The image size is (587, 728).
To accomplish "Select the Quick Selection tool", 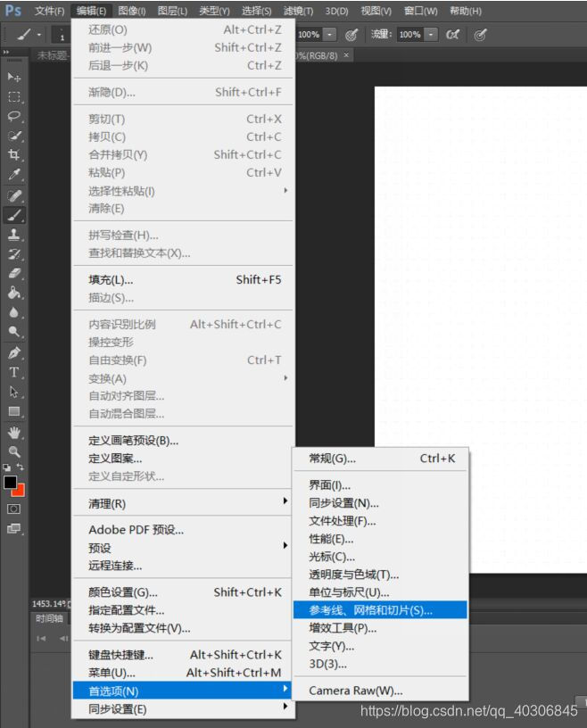I will (14, 136).
